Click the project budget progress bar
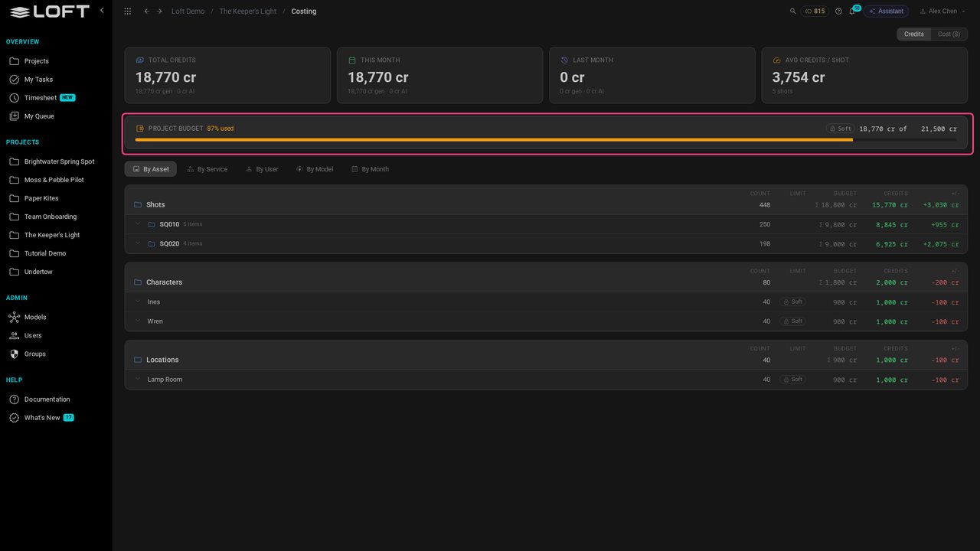Viewport: 980px width, 551px height. click(546, 140)
